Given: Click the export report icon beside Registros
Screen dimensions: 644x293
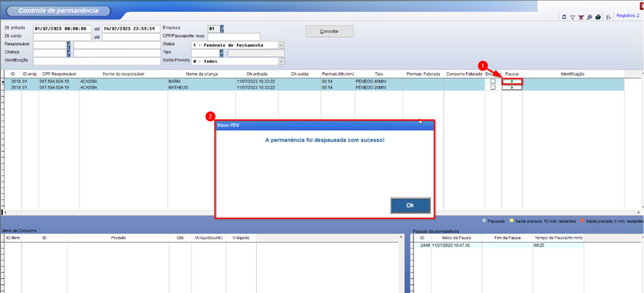Looking at the screenshot, I should 608,17.
